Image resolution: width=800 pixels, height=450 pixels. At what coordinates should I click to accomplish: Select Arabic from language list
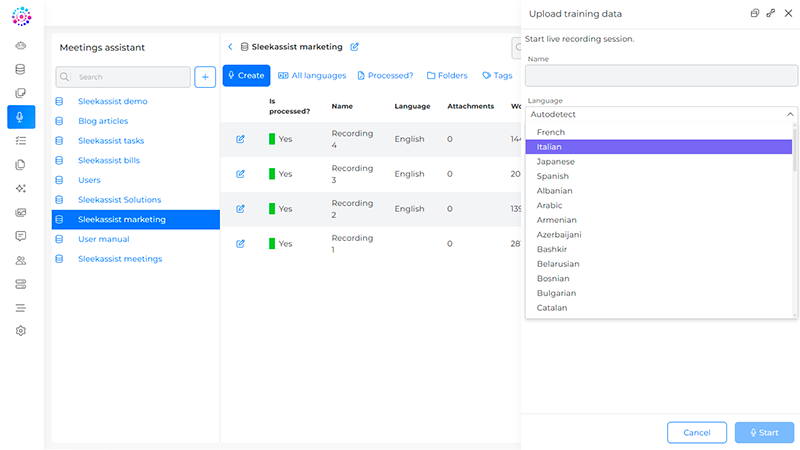(659, 206)
